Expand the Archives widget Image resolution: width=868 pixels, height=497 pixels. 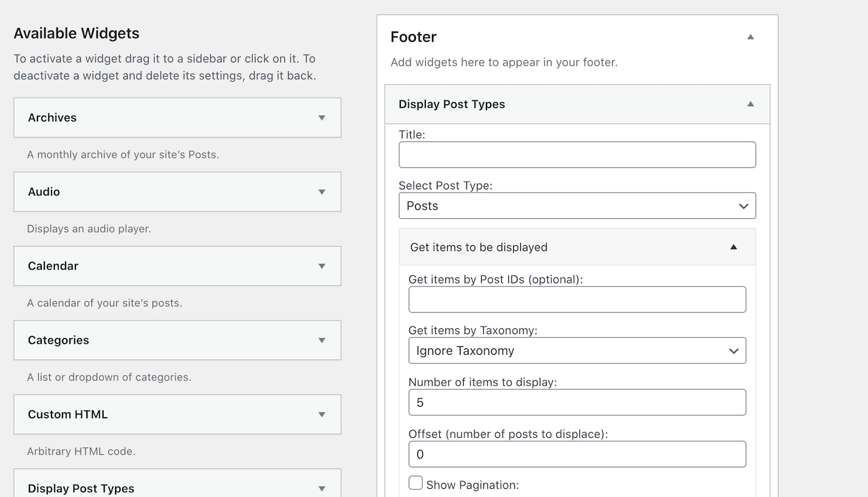pyautogui.click(x=322, y=118)
